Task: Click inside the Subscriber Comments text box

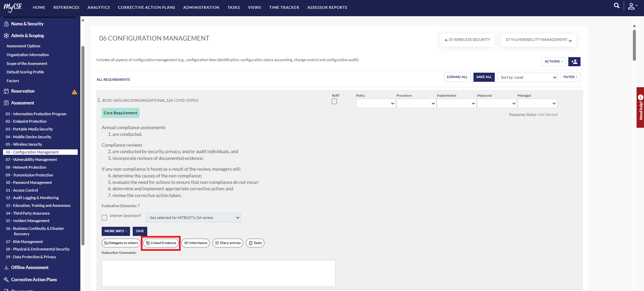Action: point(218,273)
